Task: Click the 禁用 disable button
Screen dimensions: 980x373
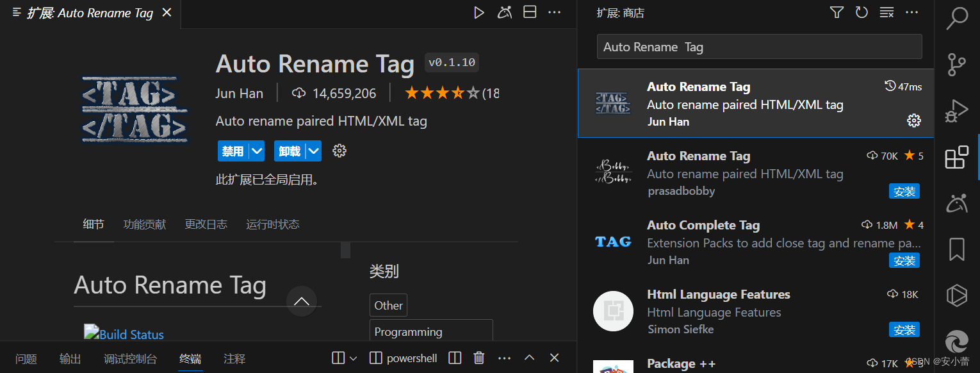Action: click(233, 151)
